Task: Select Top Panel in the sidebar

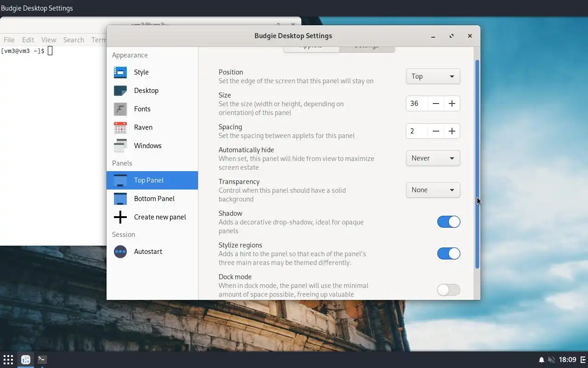Action: click(x=152, y=180)
